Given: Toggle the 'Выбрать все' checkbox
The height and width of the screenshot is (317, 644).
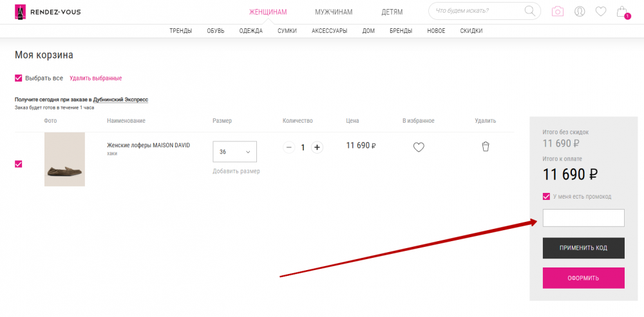Looking at the screenshot, I should pyautogui.click(x=19, y=78).
